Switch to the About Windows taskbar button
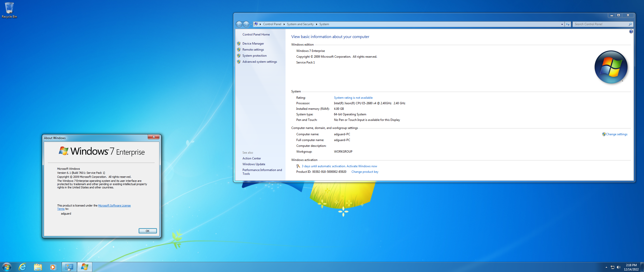The image size is (644, 272). click(x=85, y=267)
